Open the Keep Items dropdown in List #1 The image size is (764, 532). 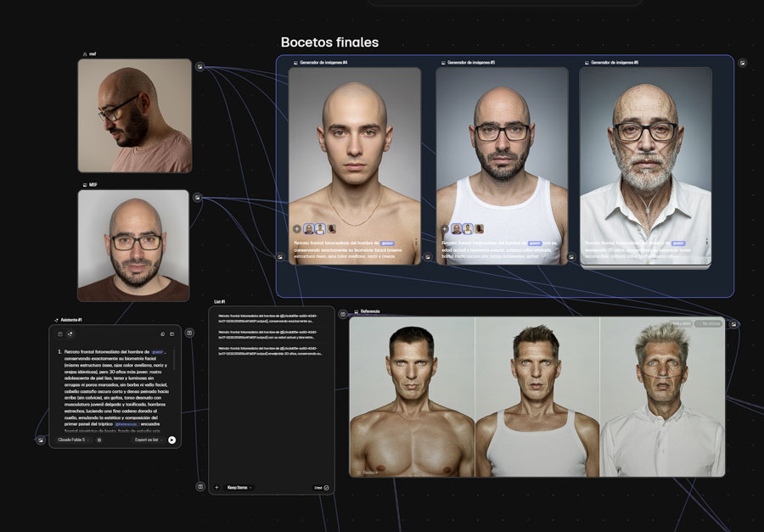(239, 487)
